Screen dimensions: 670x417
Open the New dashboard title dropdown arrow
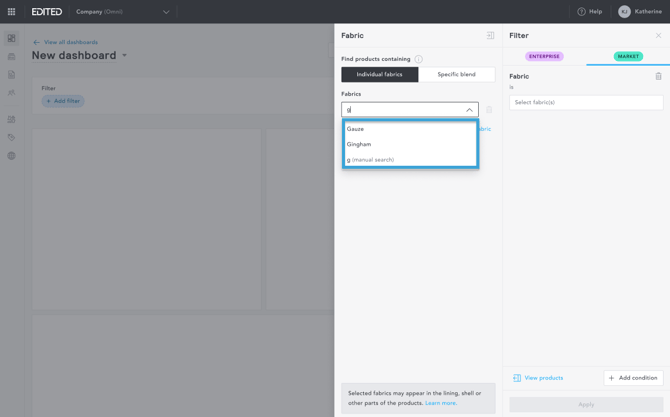click(125, 56)
